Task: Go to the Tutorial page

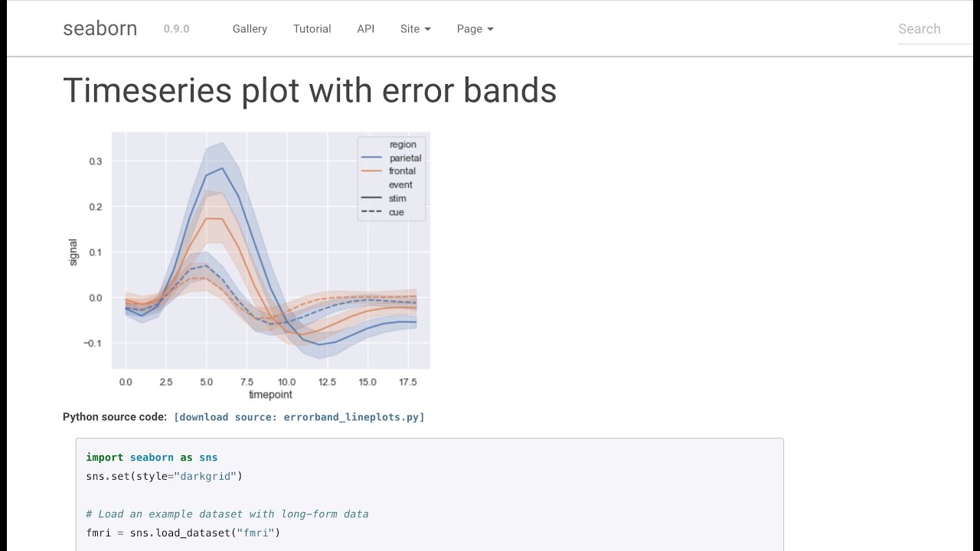Action: pyautogui.click(x=312, y=29)
